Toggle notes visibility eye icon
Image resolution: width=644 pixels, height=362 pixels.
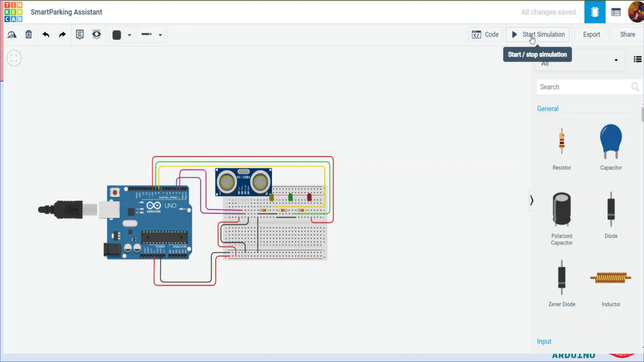tap(97, 34)
